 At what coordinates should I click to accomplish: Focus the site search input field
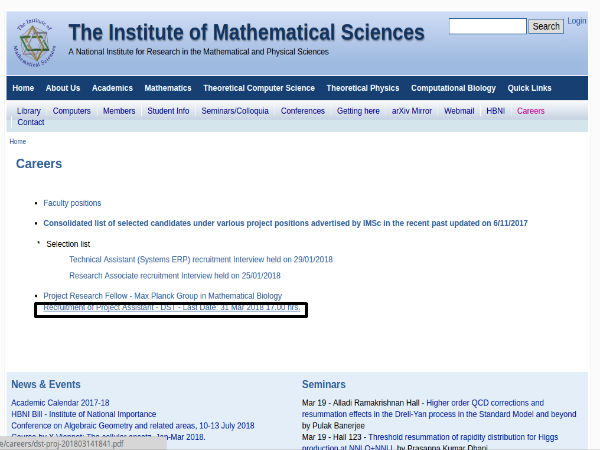tap(488, 26)
